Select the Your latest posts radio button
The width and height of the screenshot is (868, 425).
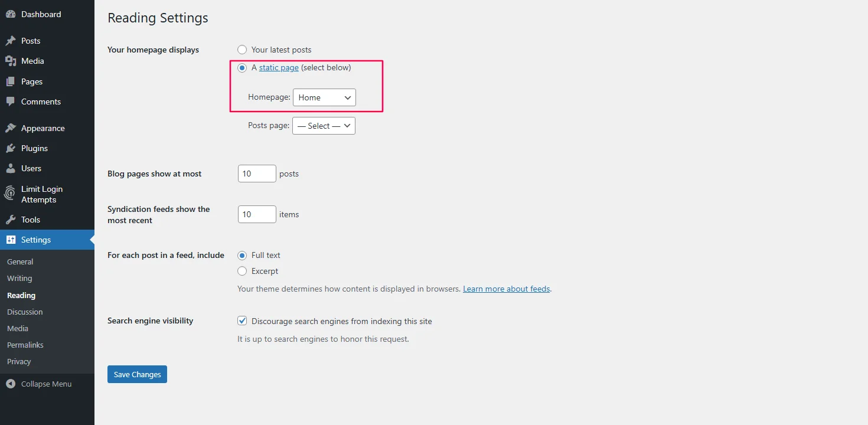pyautogui.click(x=242, y=50)
